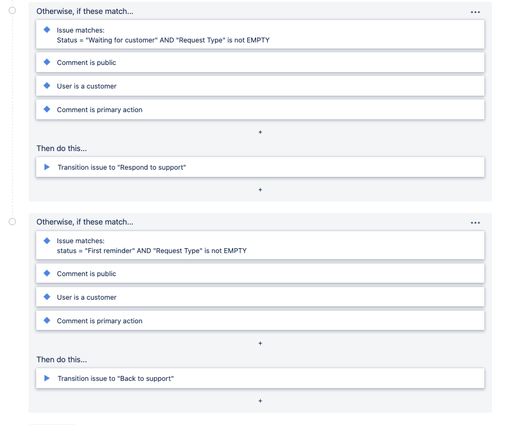Open the 'First reminder' issue matches condition
The height and width of the screenshot is (425, 509).
pos(260,245)
